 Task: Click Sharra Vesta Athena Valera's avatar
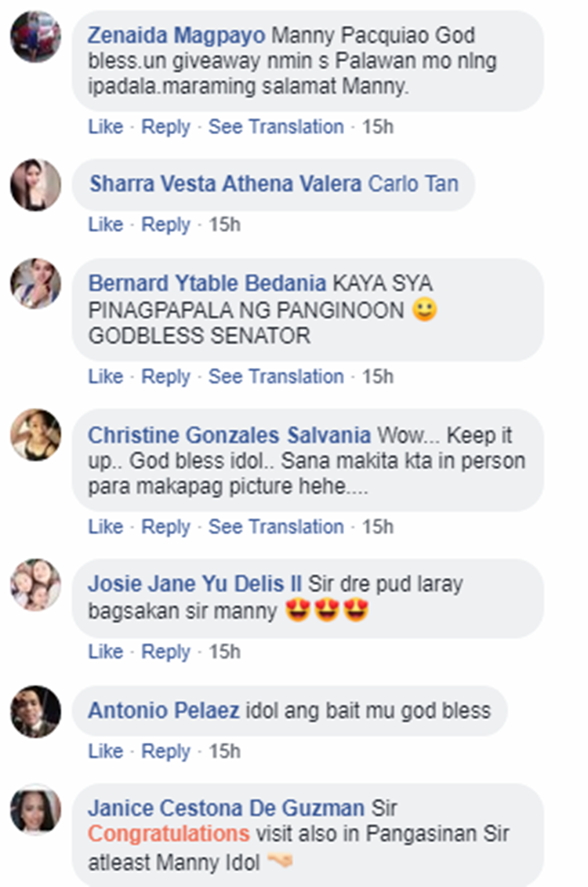point(35,184)
